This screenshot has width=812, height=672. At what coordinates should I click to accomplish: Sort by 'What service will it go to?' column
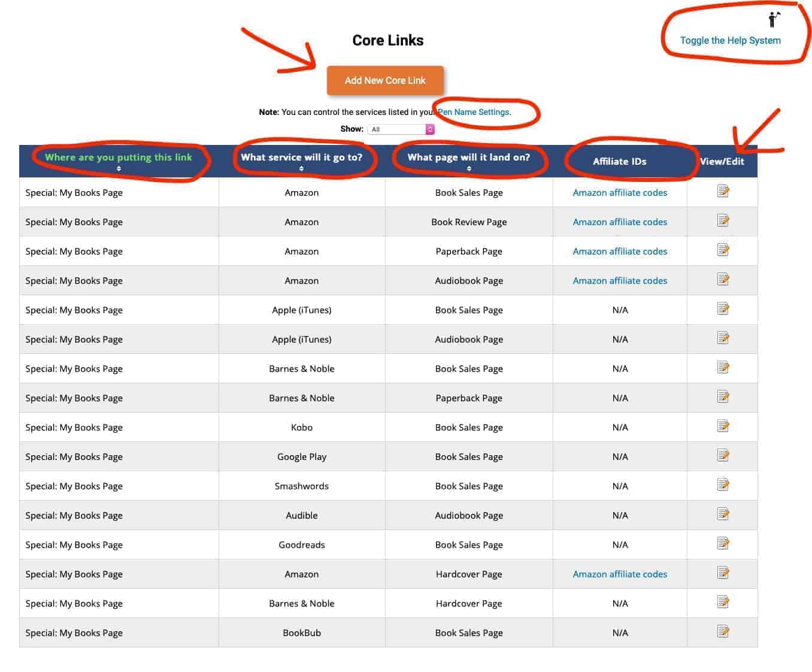point(301,161)
